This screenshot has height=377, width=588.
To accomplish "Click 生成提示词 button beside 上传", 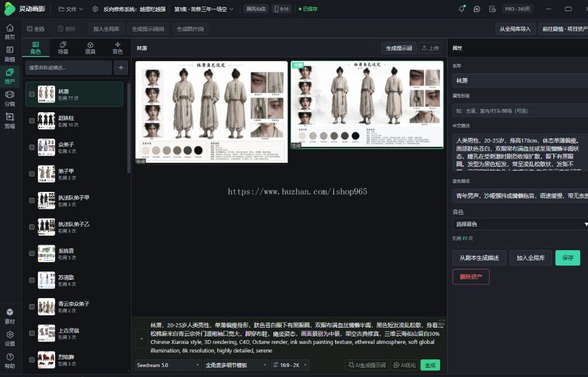I will tap(398, 48).
